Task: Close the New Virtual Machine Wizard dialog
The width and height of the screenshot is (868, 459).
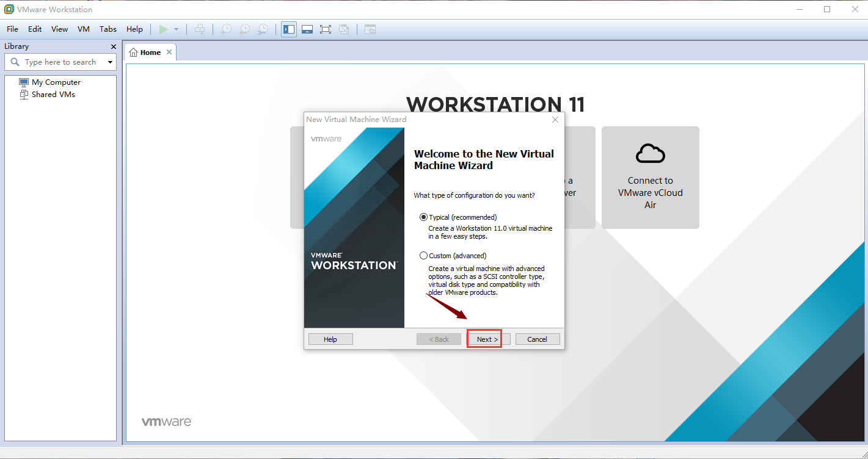Action: [555, 120]
